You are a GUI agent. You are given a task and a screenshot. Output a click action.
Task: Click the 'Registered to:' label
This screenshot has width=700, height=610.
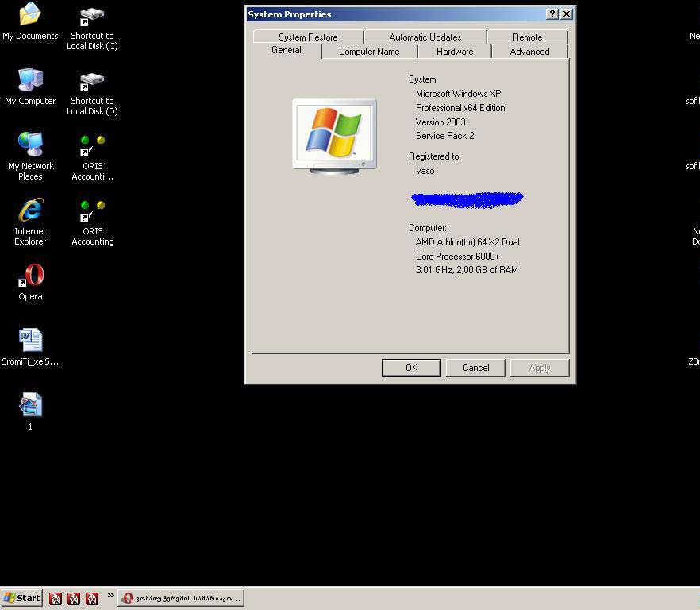(x=435, y=156)
